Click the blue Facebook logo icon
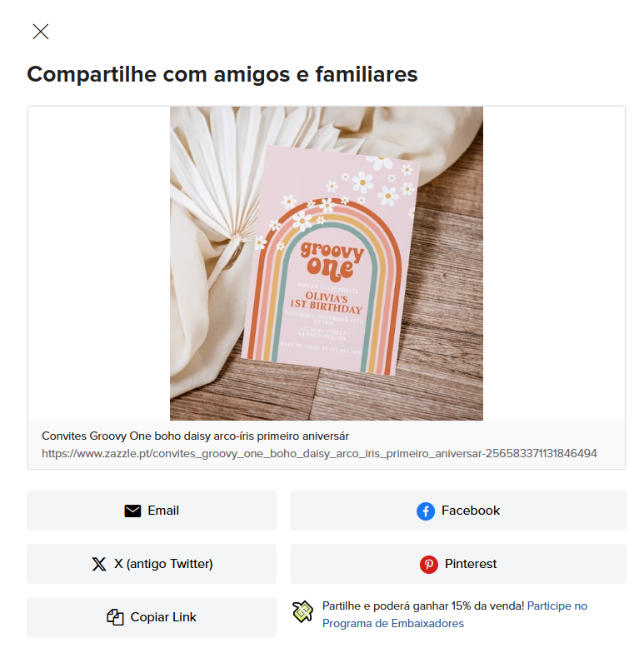This screenshot has height=648, width=644. pyautogui.click(x=426, y=511)
